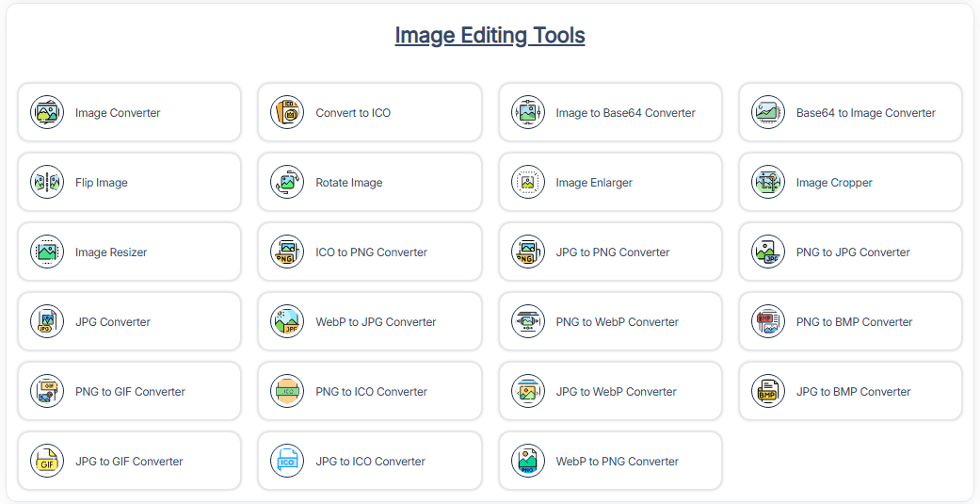
Task: Select the Image Enlarger label
Action: [x=594, y=183]
